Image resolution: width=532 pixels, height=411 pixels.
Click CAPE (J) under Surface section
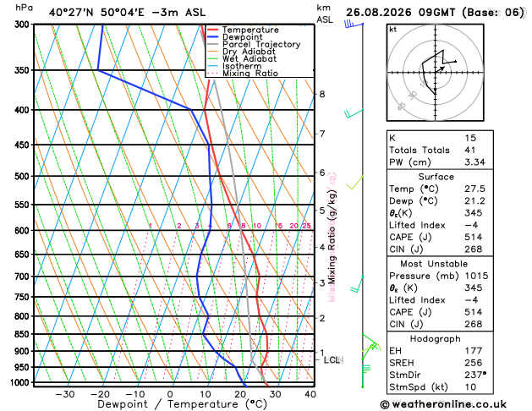tap(410, 237)
